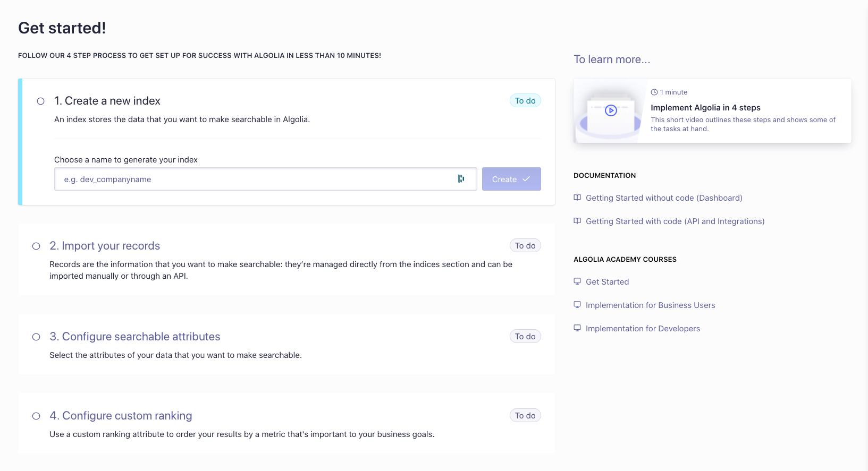Click monitor icon for Implementation for Business Users
The width and height of the screenshot is (868, 471).
[577, 305]
